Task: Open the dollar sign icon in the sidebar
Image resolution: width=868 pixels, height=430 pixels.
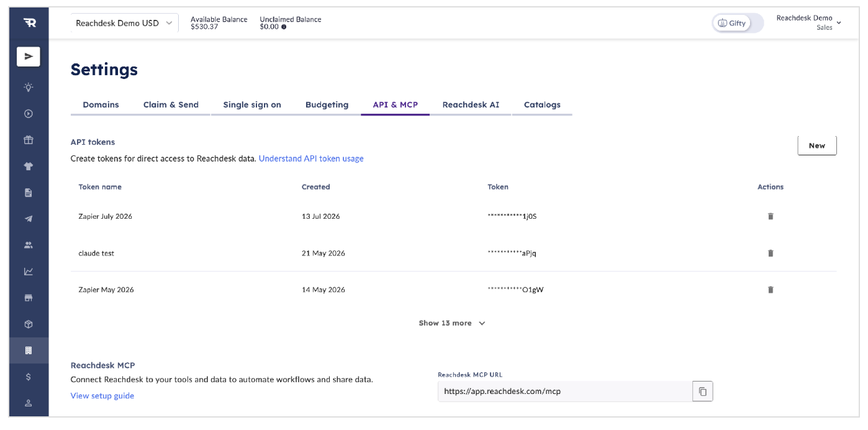Action: pyautogui.click(x=29, y=377)
